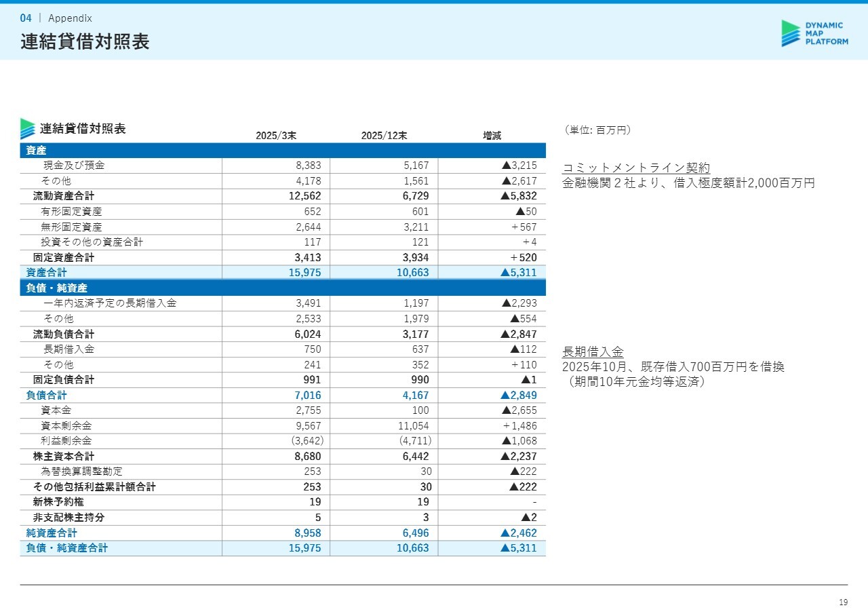
Task: Open the underlined コミットメントライン契約 heading
Action: [x=636, y=168]
